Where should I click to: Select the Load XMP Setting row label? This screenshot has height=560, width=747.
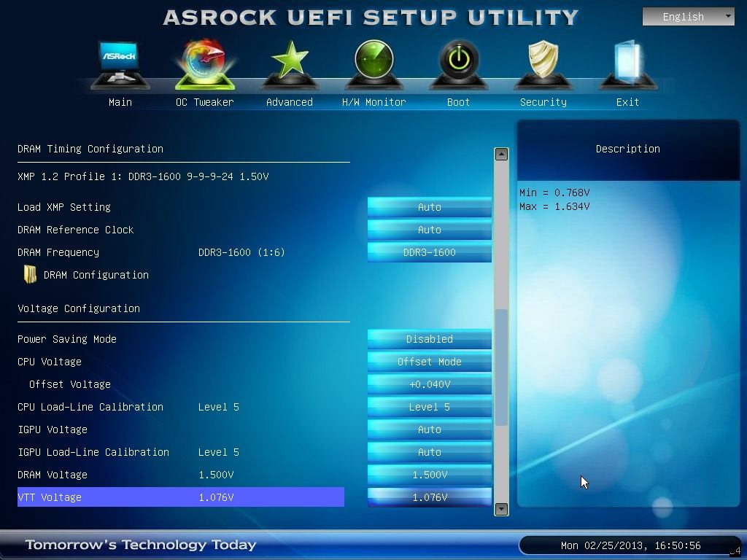(x=64, y=207)
